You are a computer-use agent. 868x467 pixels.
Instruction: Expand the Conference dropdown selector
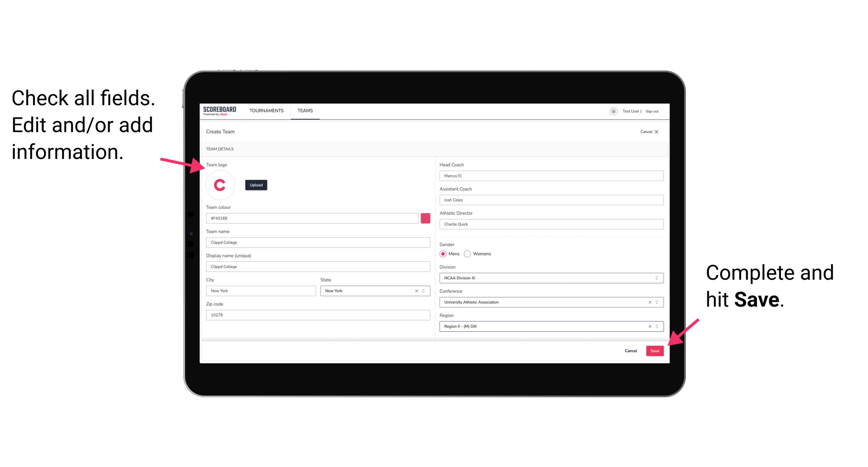(657, 302)
